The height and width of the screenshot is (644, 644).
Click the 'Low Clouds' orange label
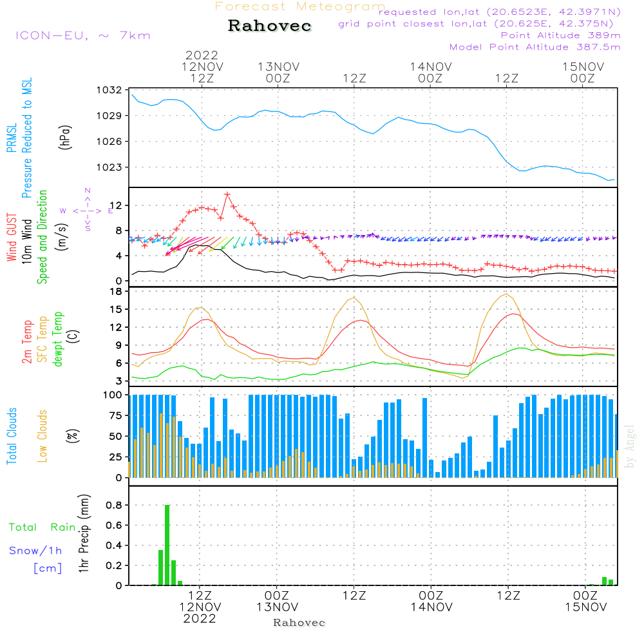pyautogui.click(x=42, y=436)
